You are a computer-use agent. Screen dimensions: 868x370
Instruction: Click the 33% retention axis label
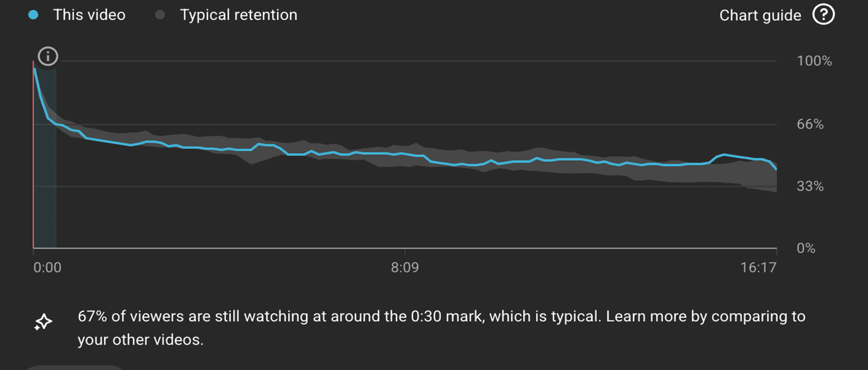pyautogui.click(x=810, y=186)
